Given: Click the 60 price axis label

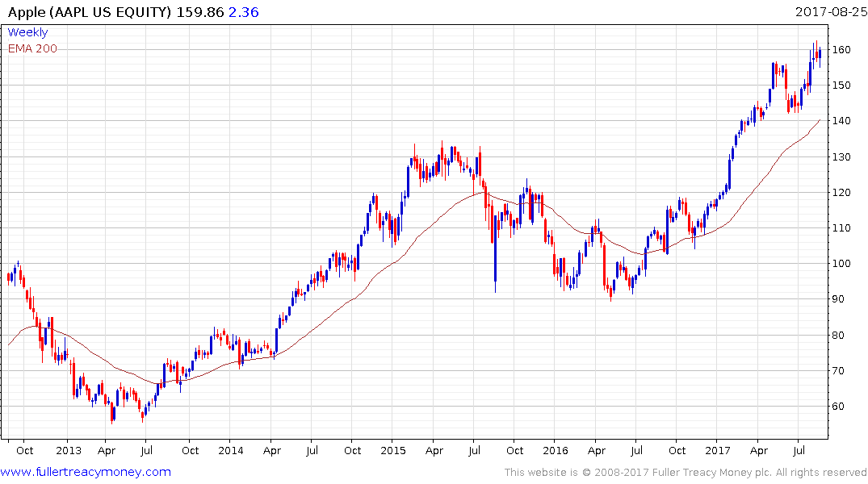Looking at the screenshot, I should (838, 406).
